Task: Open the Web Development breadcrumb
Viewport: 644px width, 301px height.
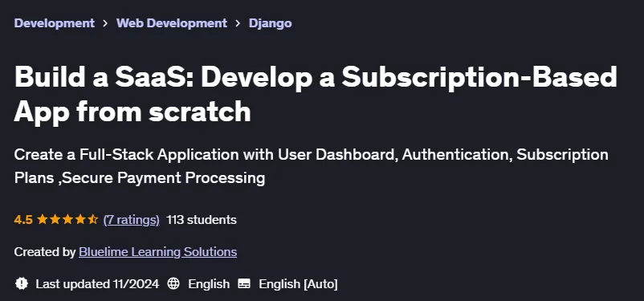Action: point(172,23)
